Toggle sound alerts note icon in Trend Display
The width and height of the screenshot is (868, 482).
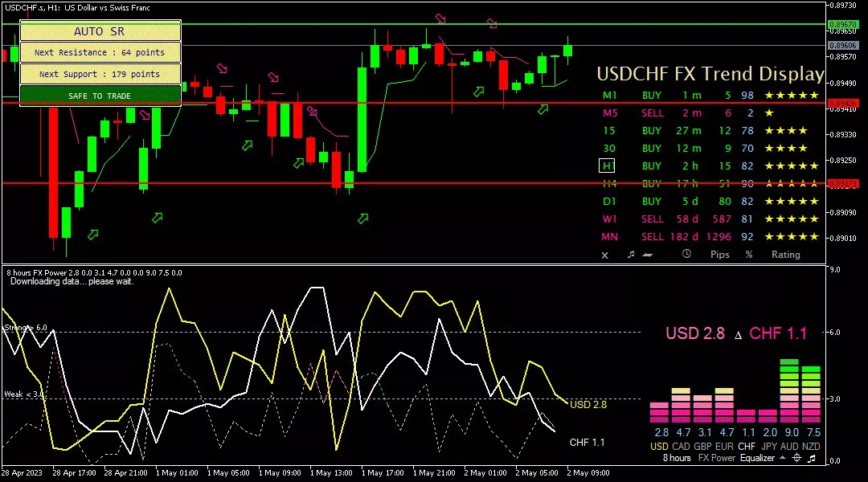click(x=631, y=255)
